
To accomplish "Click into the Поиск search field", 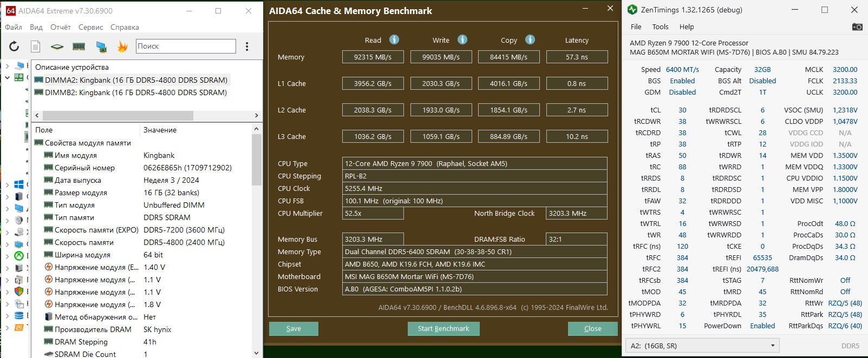I will (186, 46).
